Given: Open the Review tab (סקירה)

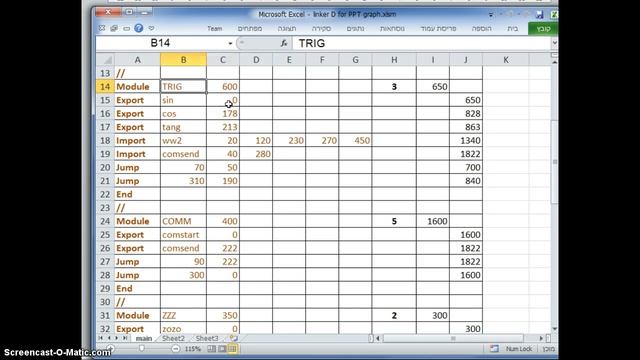Looking at the screenshot, I should pos(321,29).
